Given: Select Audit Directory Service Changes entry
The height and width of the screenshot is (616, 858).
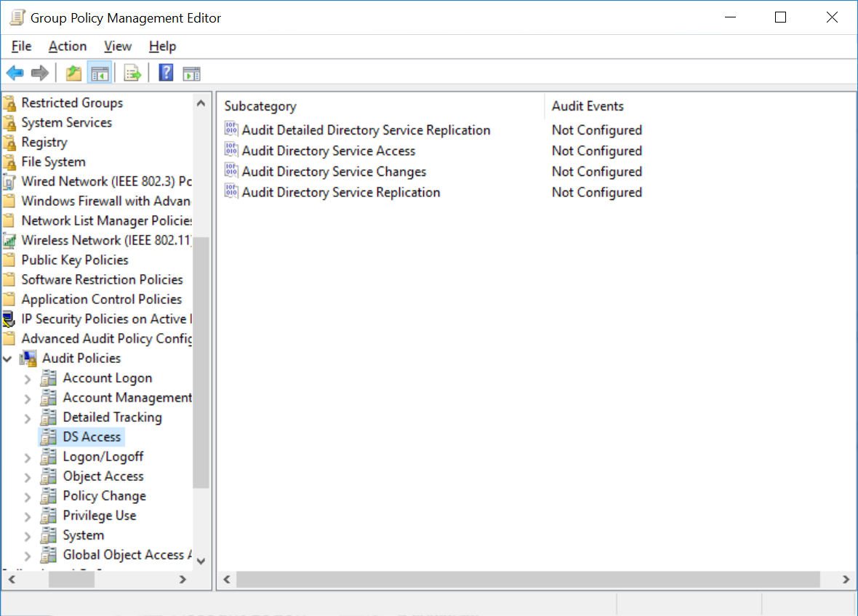Looking at the screenshot, I should pyautogui.click(x=334, y=171).
